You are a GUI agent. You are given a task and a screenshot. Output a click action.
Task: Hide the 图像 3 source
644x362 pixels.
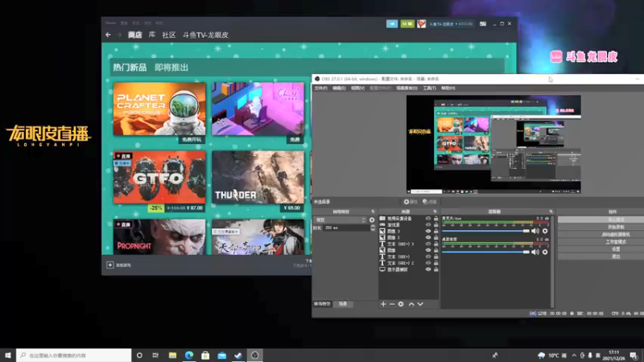point(428,231)
